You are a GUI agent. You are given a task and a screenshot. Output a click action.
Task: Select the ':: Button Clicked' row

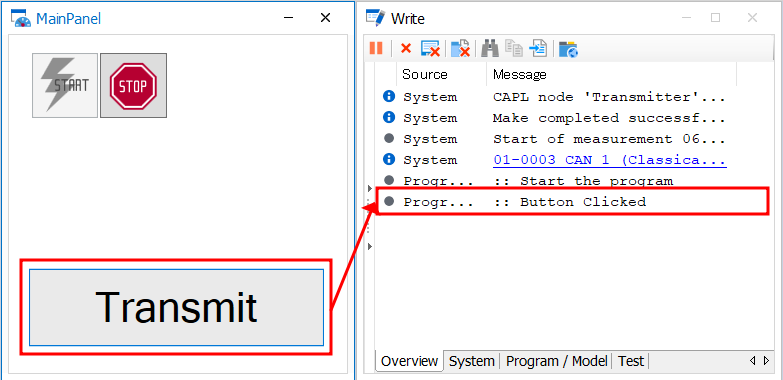(x=572, y=202)
